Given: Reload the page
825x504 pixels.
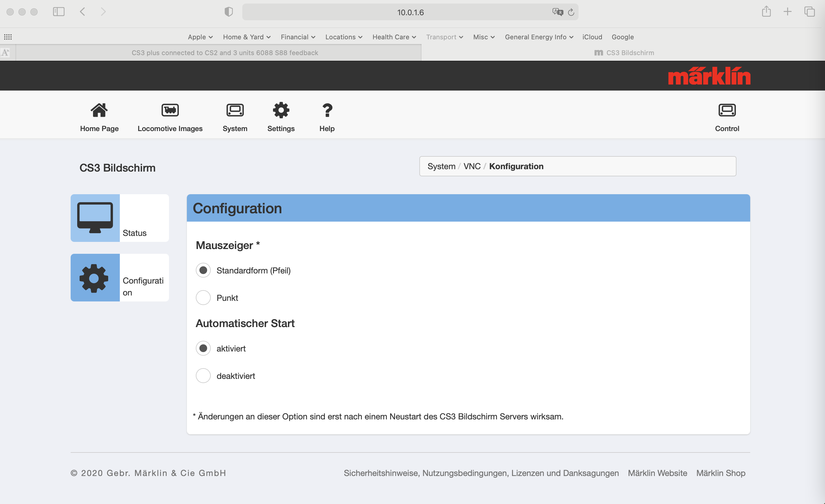Looking at the screenshot, I should click(571, 12).
